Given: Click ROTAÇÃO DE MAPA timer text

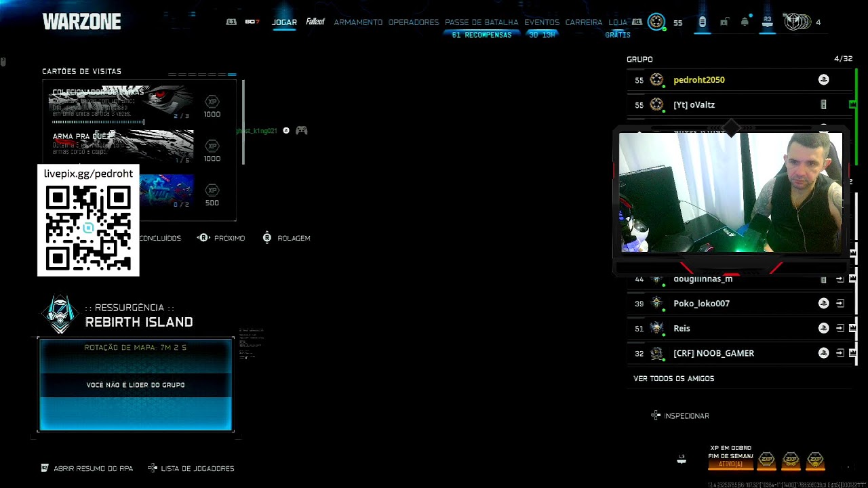Looking at the screenshot, I should coord(136,348).
